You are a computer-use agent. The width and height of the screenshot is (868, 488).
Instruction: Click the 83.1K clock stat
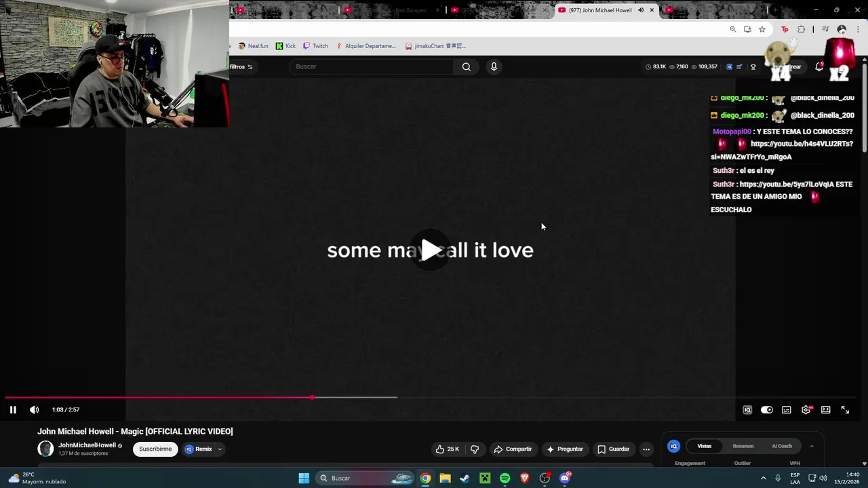pos(656,66)
